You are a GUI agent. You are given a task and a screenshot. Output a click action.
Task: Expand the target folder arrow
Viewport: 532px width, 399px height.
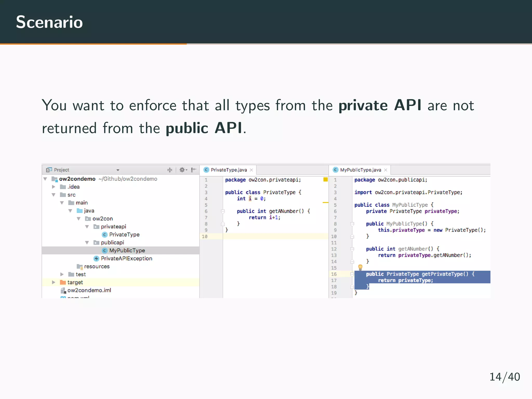[54, 282]
